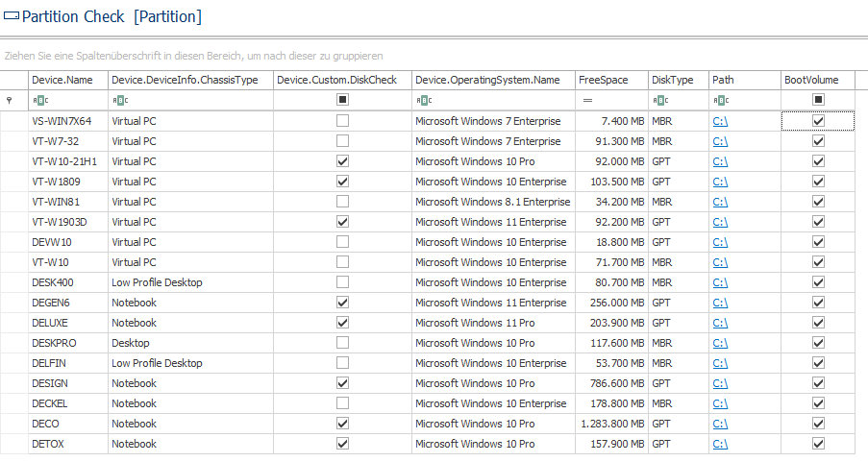The width and height of the screenshot is (868, 462).
Task: Select the DETOX device name cell
Action: click(68, 444)
